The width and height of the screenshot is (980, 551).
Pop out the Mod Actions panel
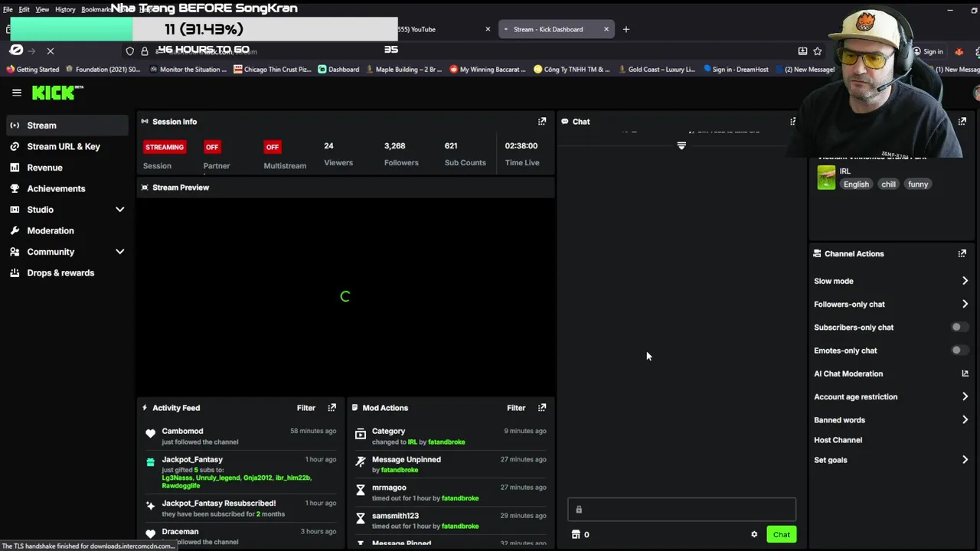tap(542, 408)
